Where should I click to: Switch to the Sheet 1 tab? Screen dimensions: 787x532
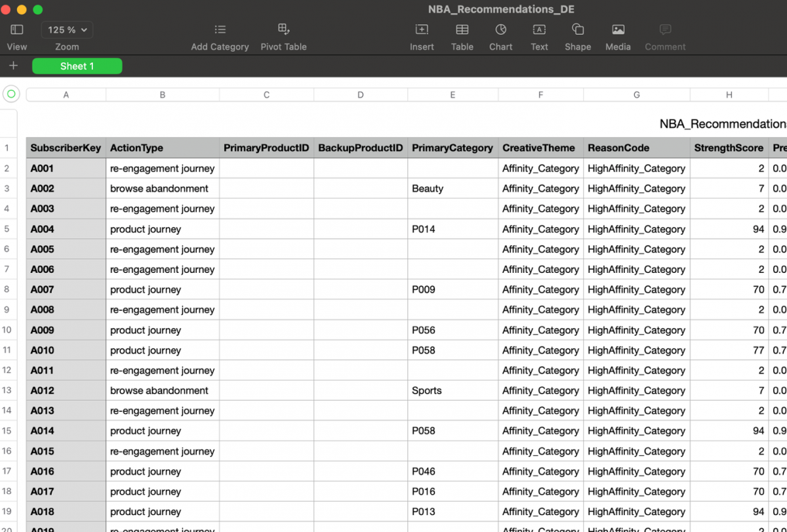(77, 66)
